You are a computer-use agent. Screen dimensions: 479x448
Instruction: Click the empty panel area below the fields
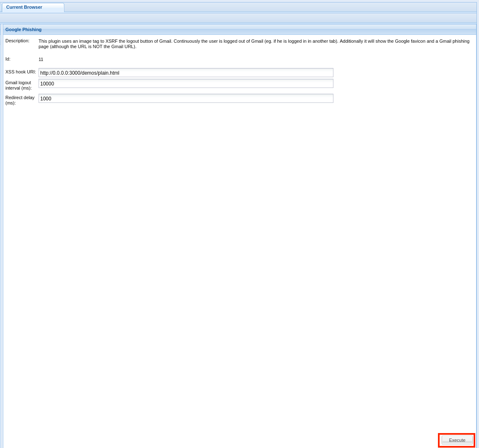239,249
